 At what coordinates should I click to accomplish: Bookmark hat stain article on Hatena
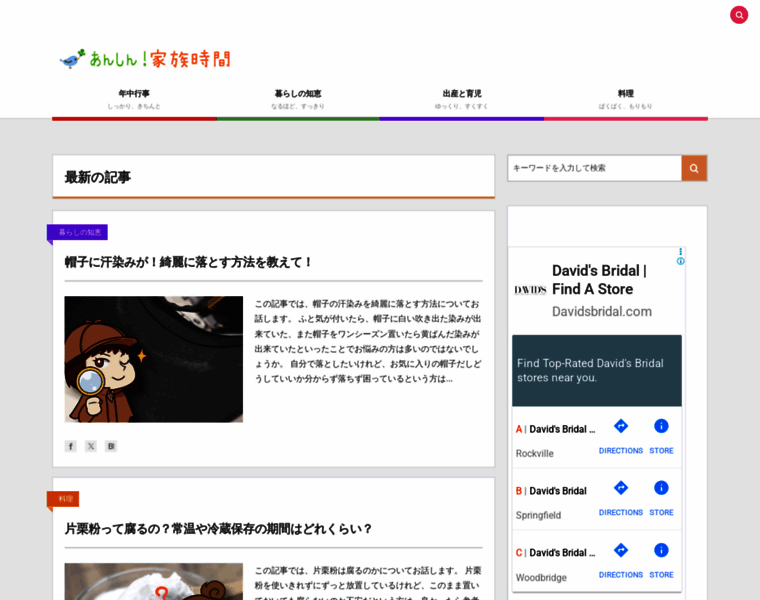[x=111, y=446]
